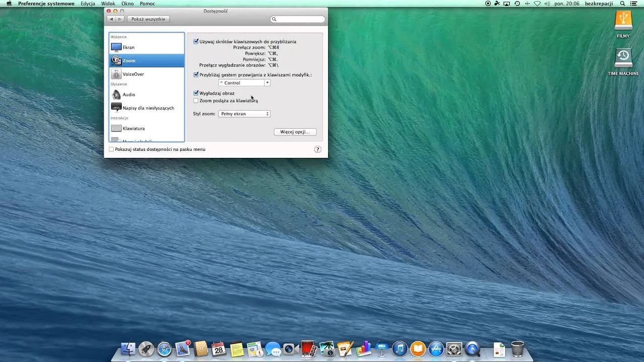Screen dimensions: 644x362
Task: Open the Edycja menu
Action: coord(88,4)
